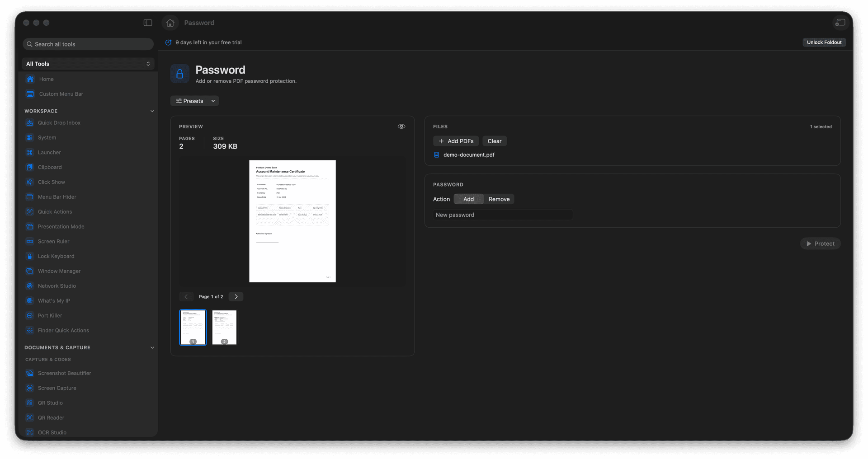
Task: Click the large document page preview
Action: coord(292,221)
